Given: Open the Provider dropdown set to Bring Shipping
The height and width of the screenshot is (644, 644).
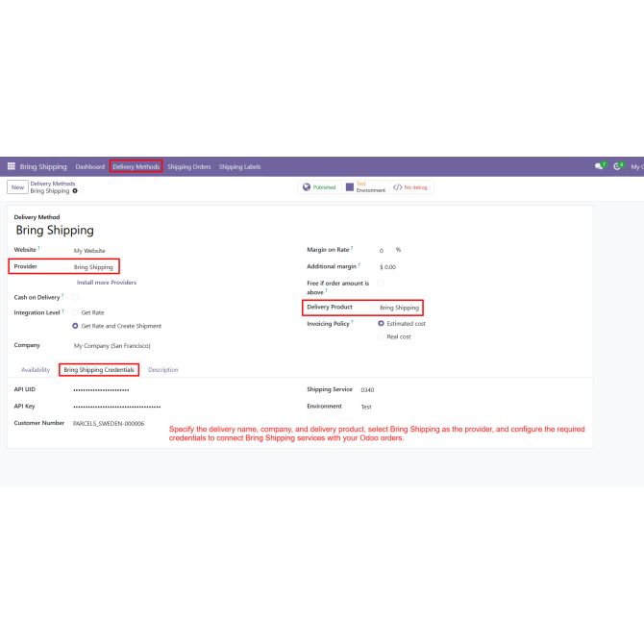Looking at the screenshot, I should point(95,267).
